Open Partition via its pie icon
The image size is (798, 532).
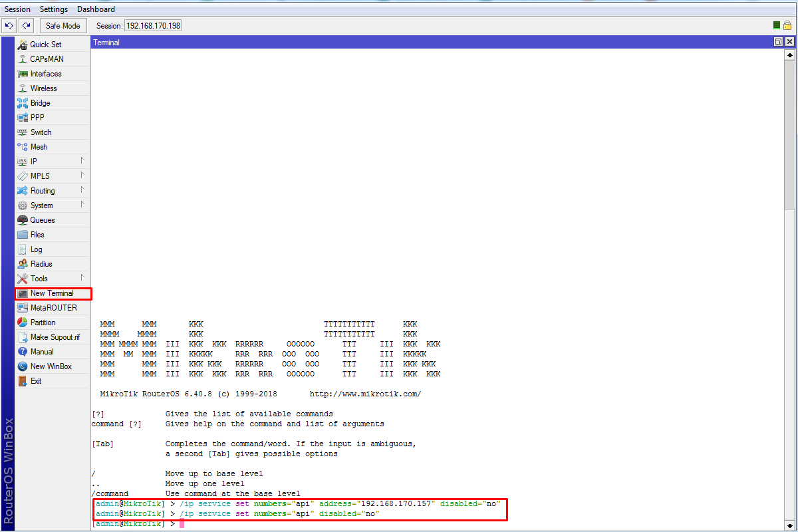pos(23,323)
